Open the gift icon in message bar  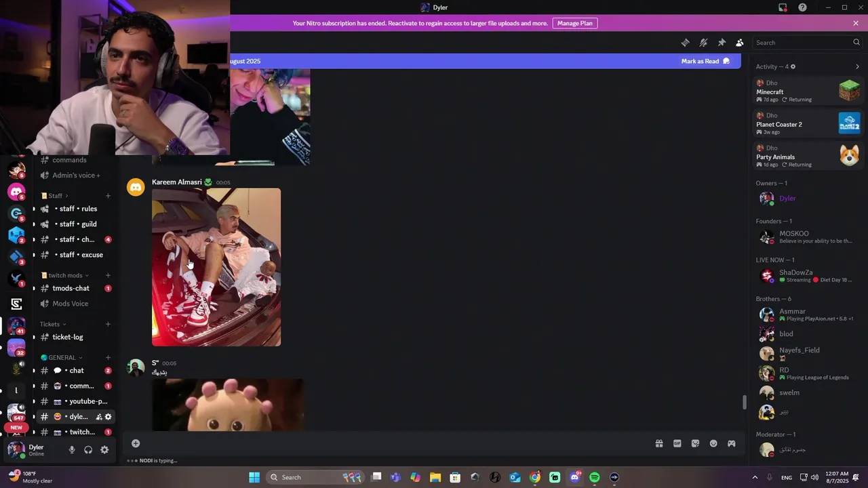point(658,443)
